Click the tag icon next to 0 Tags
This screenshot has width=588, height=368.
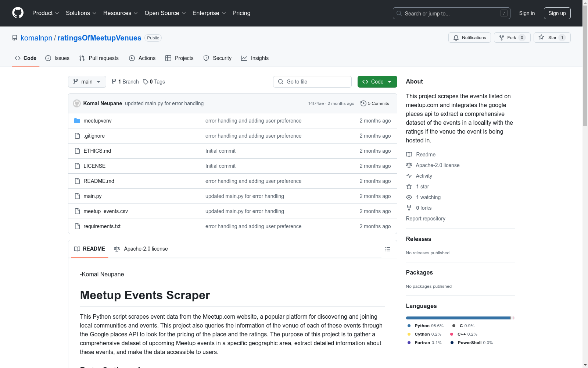[x=146, y=82]
